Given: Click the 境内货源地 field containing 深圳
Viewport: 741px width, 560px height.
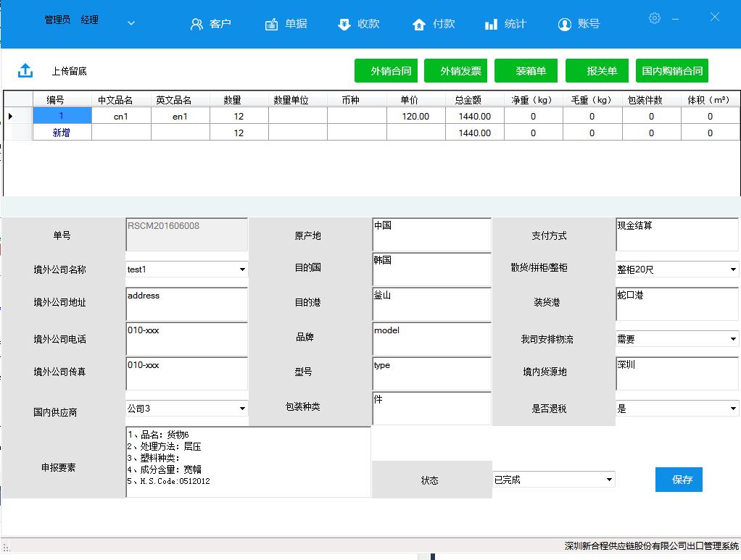Looking at the screenshot, I should [x=677, y=374].
